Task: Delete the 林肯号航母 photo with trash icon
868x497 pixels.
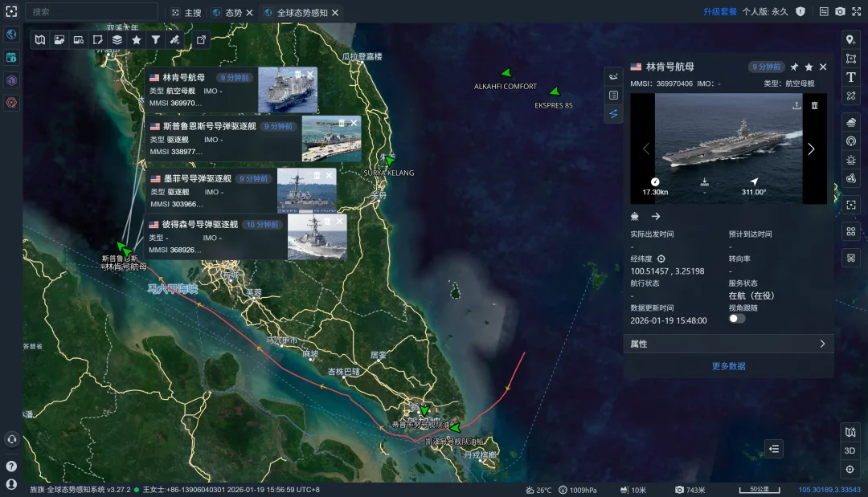Action: [814, 105]
